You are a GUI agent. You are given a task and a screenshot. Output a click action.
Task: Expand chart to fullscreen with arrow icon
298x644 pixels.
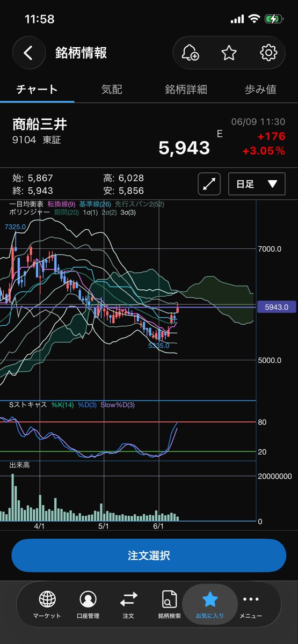(x=209, y=184)
